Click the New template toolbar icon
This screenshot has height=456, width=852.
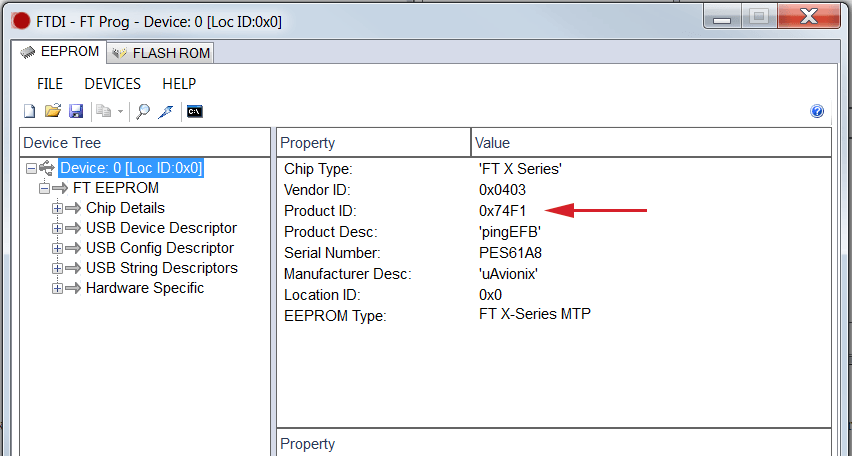click(29, 111)
